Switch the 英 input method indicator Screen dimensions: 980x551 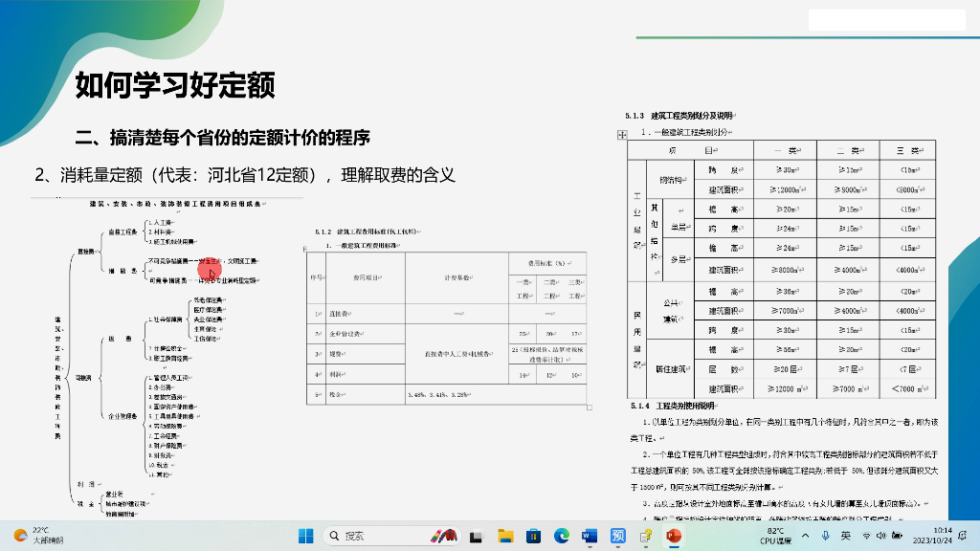click(x=846, y=536)
